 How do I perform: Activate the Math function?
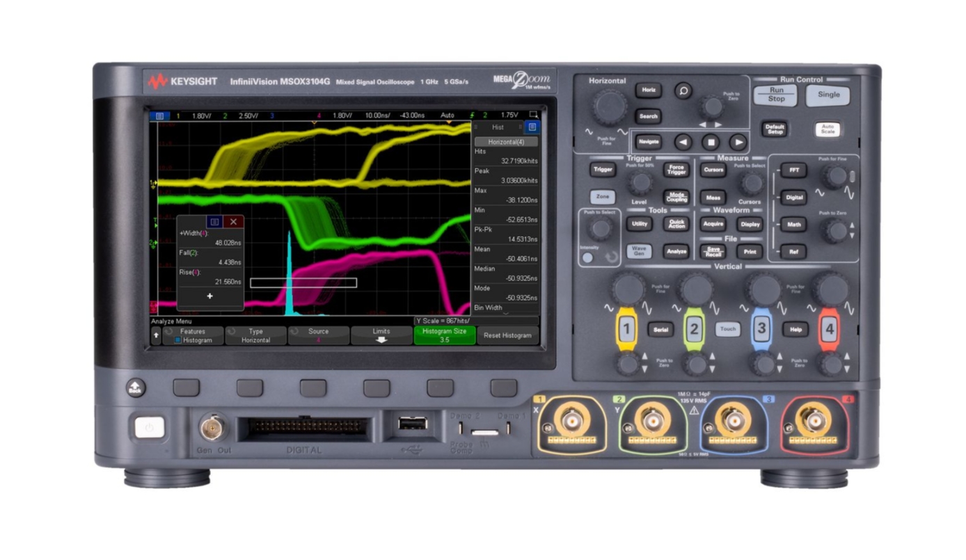tap(793, 224)
